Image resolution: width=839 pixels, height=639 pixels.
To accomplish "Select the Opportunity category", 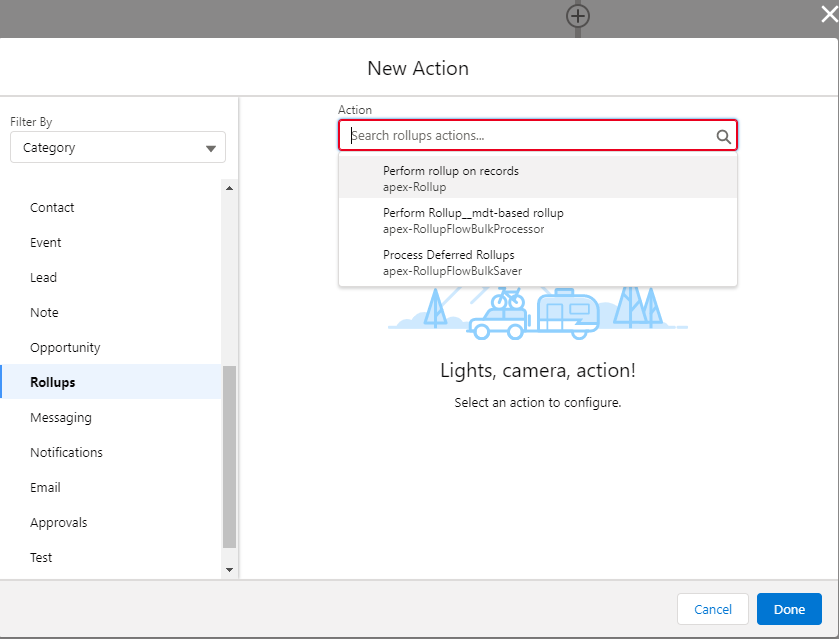I will point(65,347).
